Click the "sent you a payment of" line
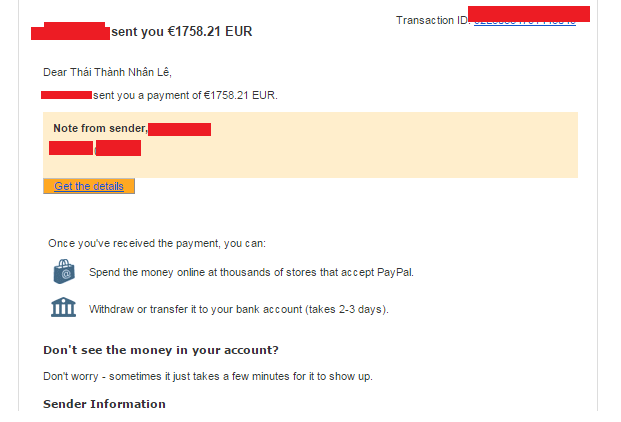 (x=185, y=95)
